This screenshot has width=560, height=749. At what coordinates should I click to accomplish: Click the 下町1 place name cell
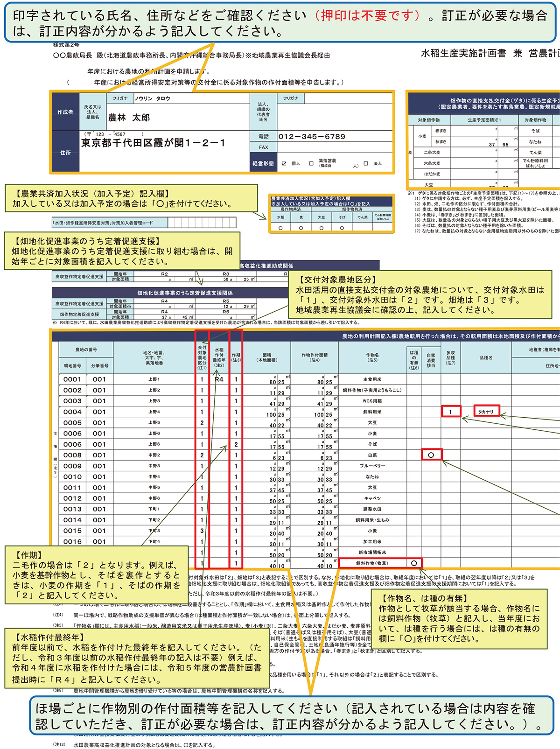pos(154,509)
